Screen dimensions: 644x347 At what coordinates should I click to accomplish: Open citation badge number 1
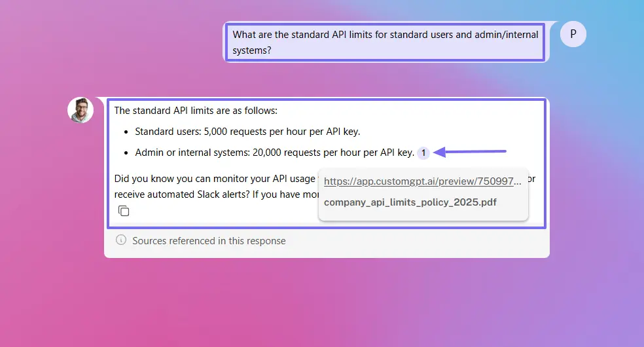pos(423,153)
